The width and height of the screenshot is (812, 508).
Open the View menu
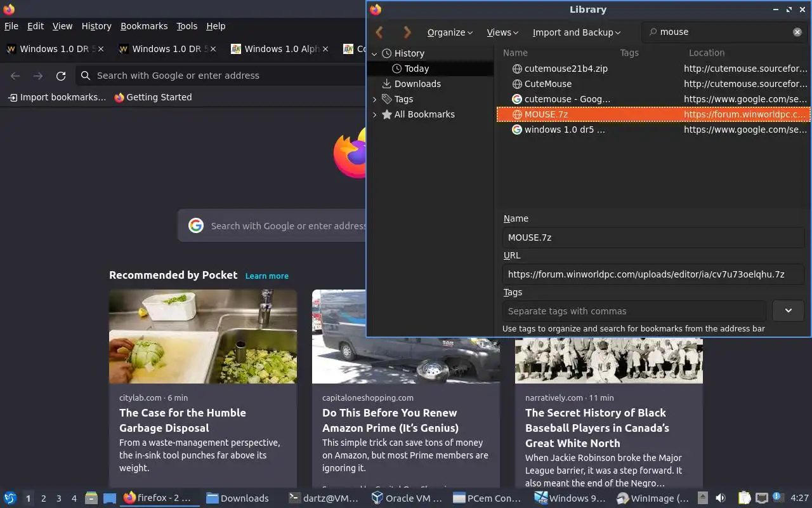(x=62, y=26)
